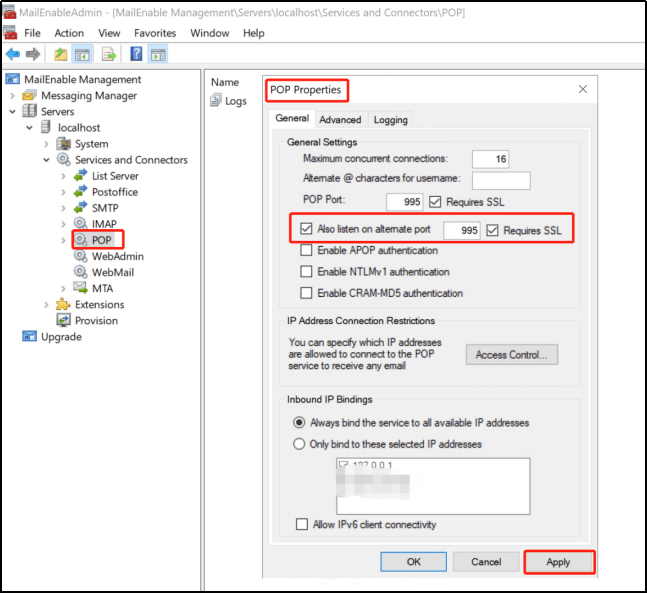The width and height of the screenshot is (647, 593).
Task: Enable CRAM-MD5 authentication checkbox
Action: click(x=306, y=293)
